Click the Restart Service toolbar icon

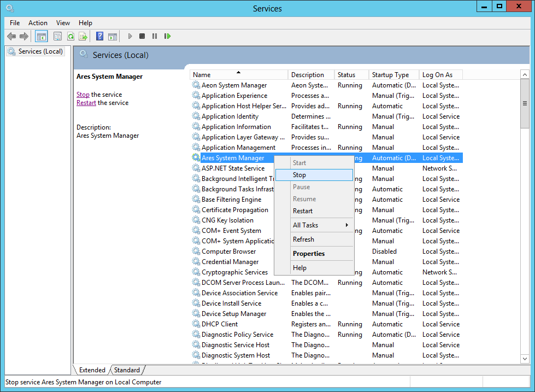pos(168,36)
